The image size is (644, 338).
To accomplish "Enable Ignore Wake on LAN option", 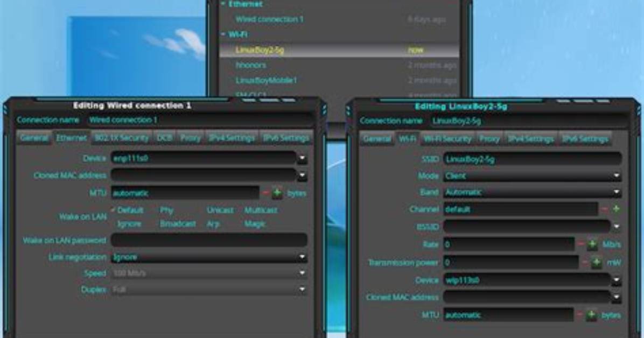I will (129, 224).
